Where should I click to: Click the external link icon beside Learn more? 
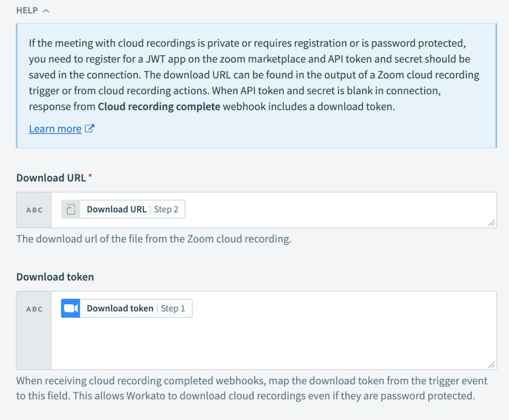coord(89,128)
